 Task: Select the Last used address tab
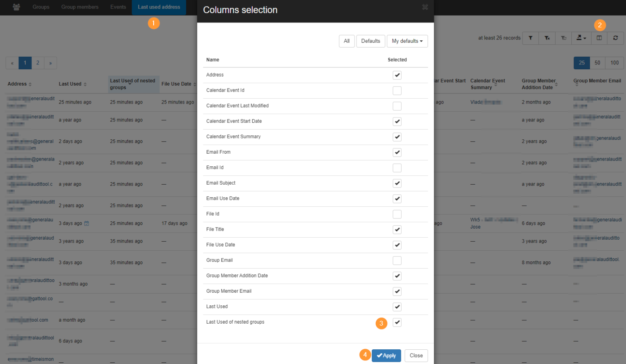159,7
